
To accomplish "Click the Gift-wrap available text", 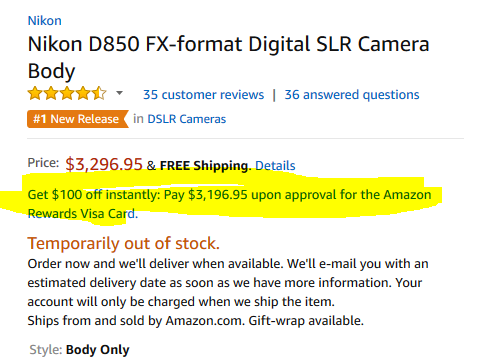I will 306,321.
